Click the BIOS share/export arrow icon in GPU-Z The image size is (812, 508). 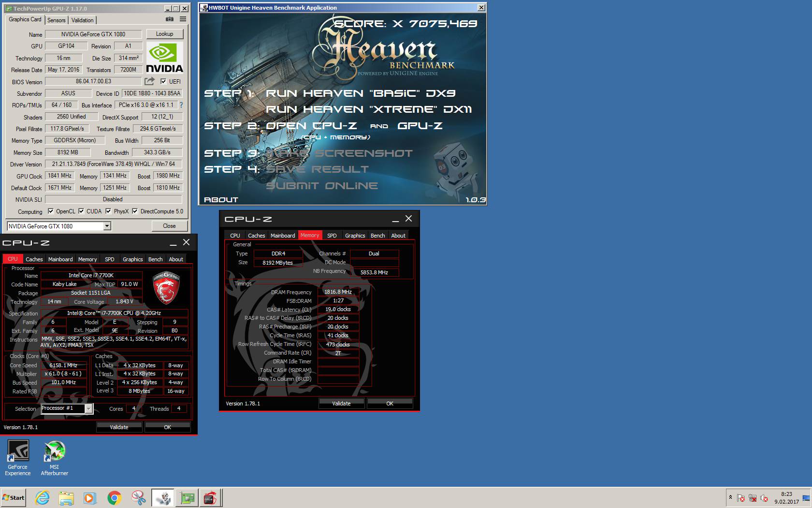pyautogui.click(x=150, y=81)
